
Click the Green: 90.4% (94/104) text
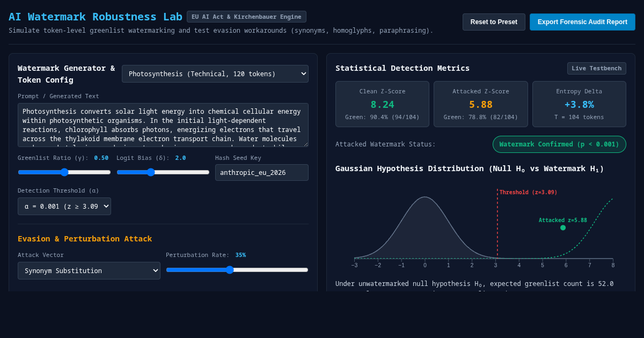tap(382, 117)
